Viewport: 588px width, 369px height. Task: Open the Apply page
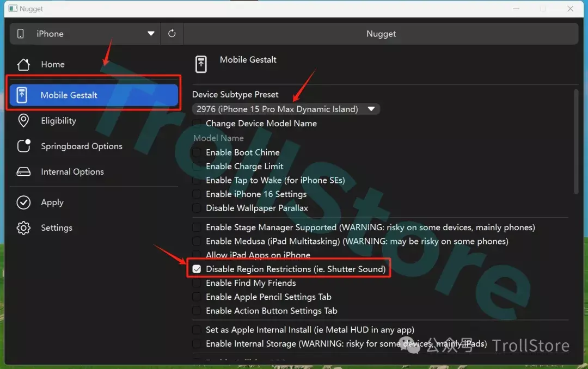pos(94,202)
